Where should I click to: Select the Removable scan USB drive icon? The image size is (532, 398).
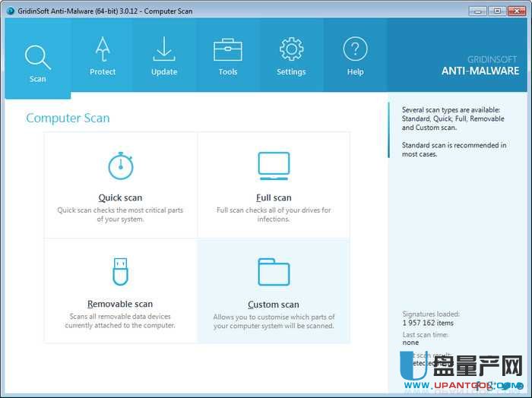[120, 271]
